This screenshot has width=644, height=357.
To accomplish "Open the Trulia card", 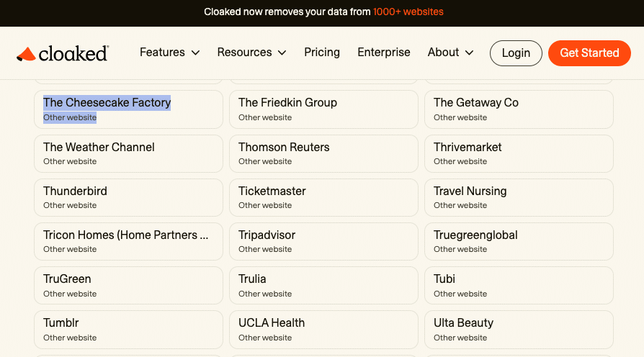I will pos(323,286).
